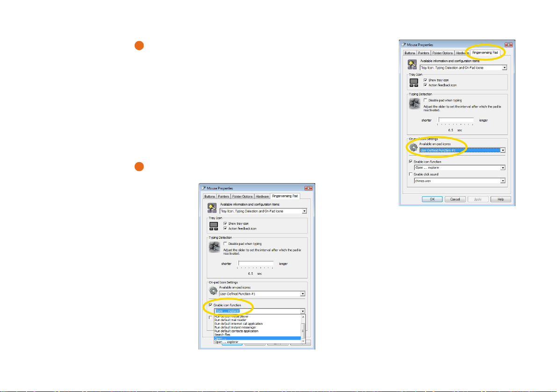Viewport: 557px width, 392px height.
Task: Open the Pointer Options tab in the open-list dialog
Action: pos(242,196)
